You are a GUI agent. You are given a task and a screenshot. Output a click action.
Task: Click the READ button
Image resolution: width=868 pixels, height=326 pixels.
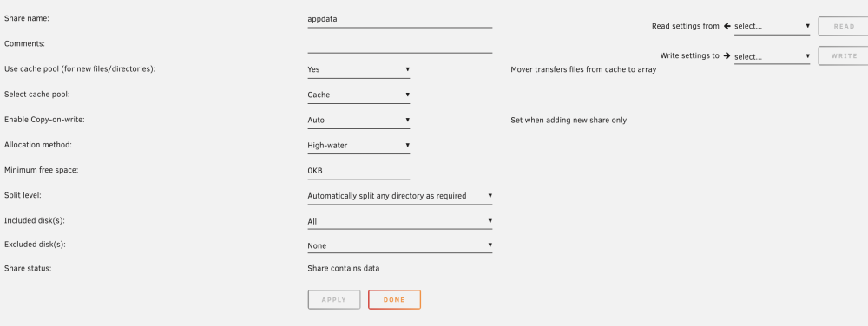[844, 27]
